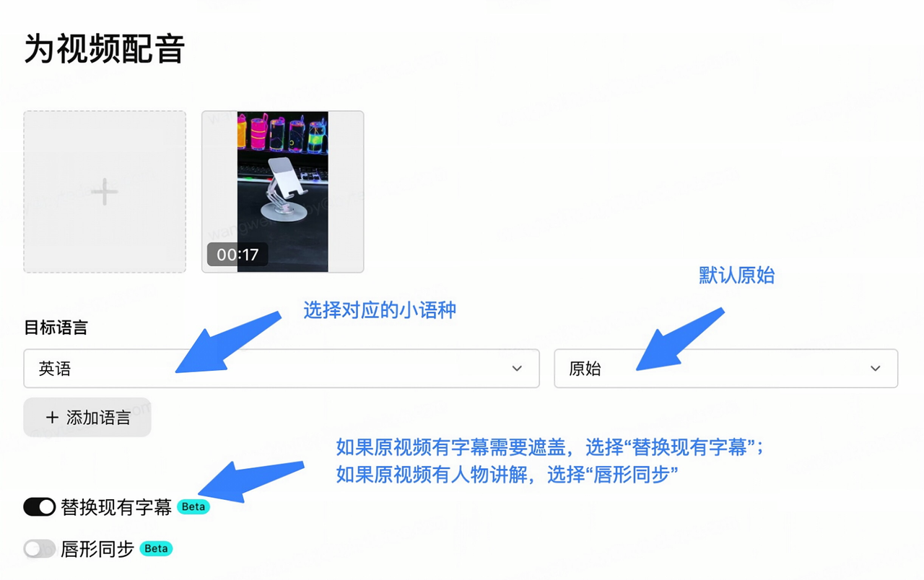
Task: Click the 为视频配音 page heading
Action: (105, 49)
